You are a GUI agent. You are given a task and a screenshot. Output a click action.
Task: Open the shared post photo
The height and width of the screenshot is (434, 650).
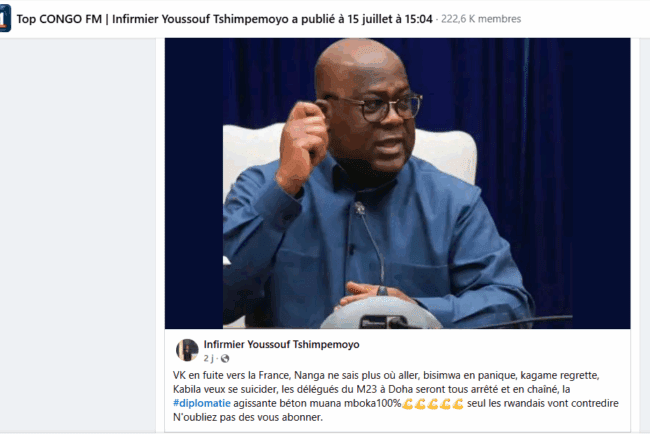398,183
